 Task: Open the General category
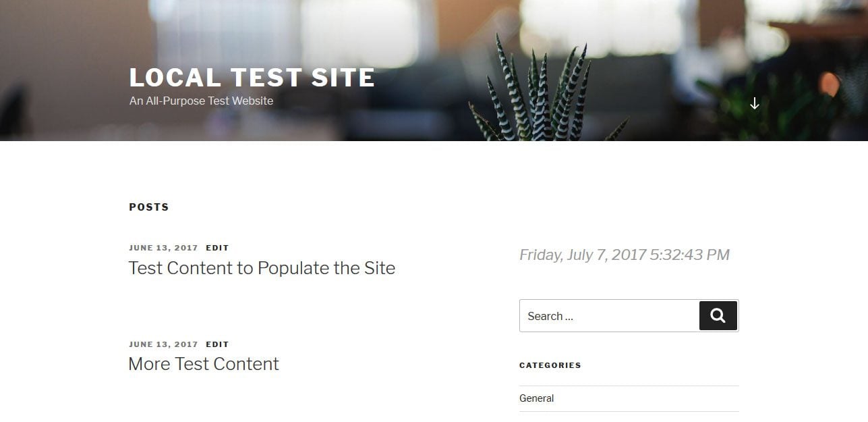pyautogui.click(x=537, y=398)
